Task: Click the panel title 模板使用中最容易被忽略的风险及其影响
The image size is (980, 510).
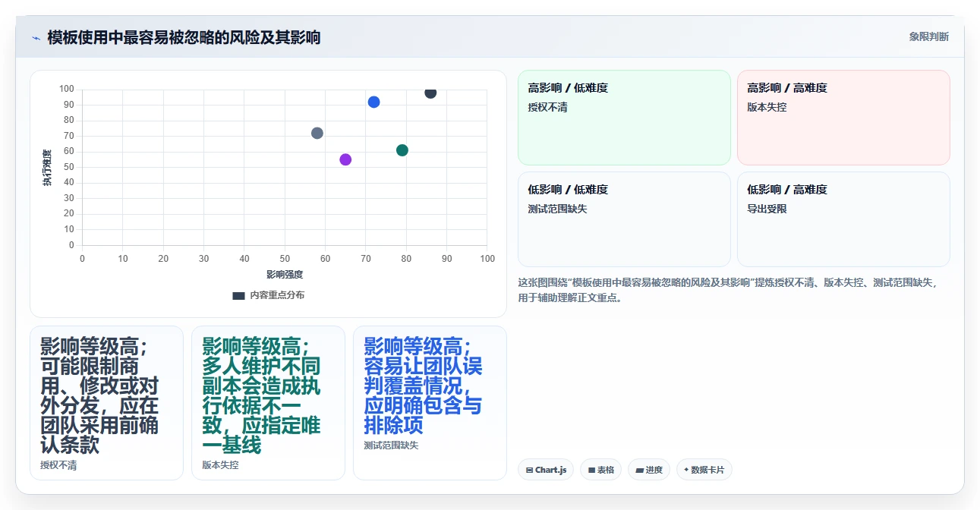Action: [x=184, y=37]
